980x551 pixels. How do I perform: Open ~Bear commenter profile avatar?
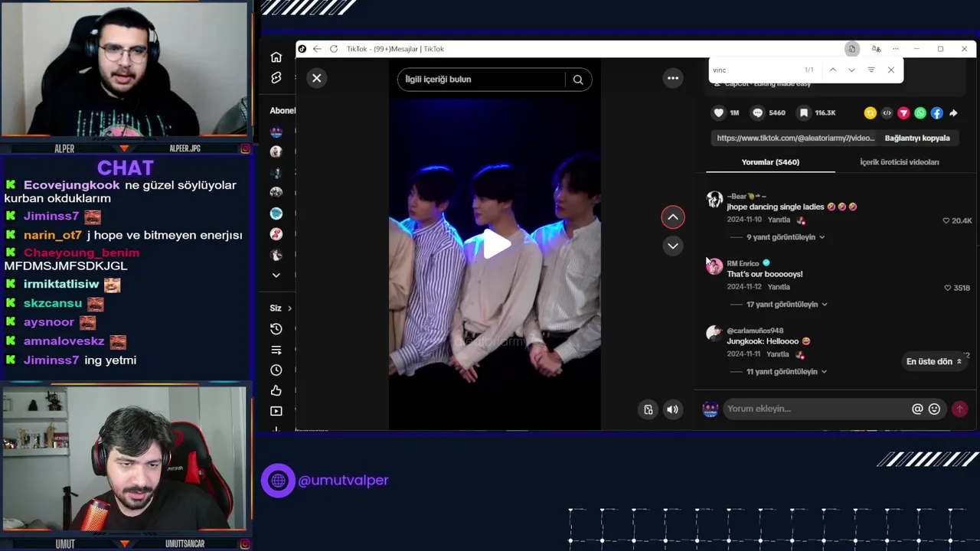(x=714, y=199)
